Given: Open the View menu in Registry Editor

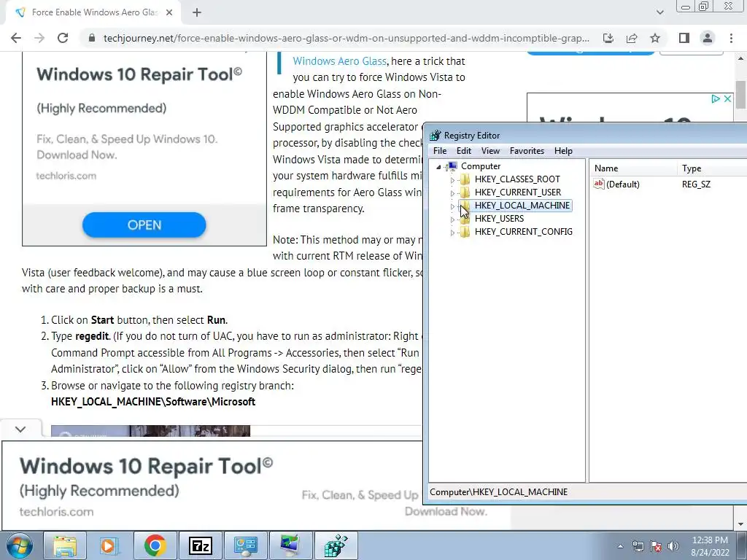Looking at the screenshot, I should (490, 151).
